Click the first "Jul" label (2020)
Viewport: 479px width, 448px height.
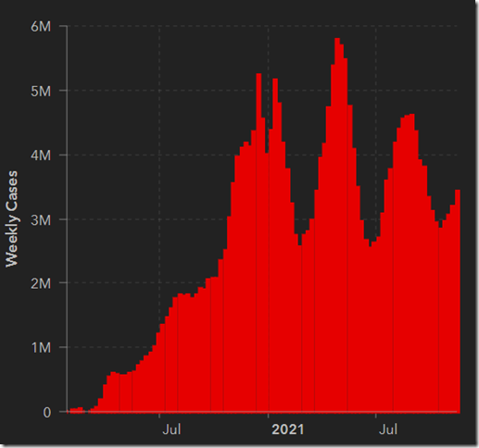[x=171, y=429]
